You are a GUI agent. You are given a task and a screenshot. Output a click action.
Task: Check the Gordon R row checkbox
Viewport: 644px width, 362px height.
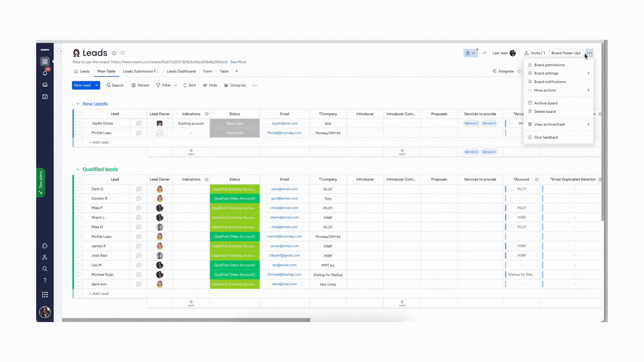(78, 198)
